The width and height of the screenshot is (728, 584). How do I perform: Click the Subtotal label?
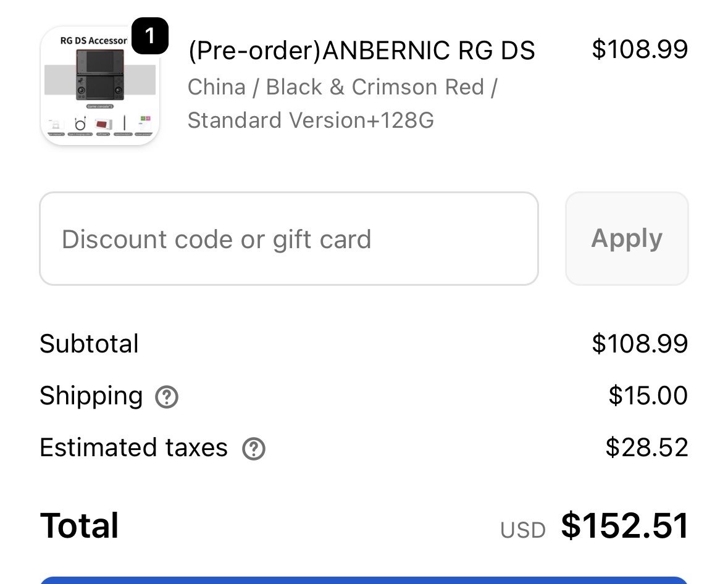(89, 344)
